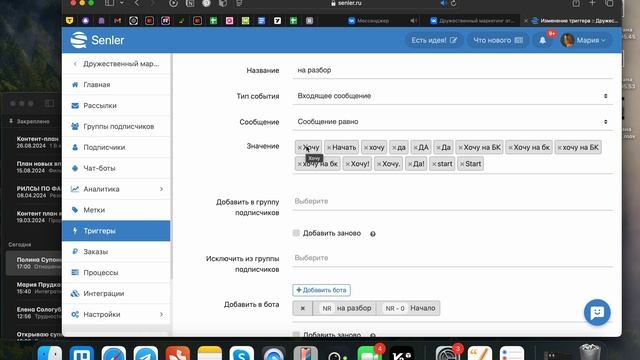Open «РИЛСЫ ПО ФА» note in background window

(x=34, y=192)
